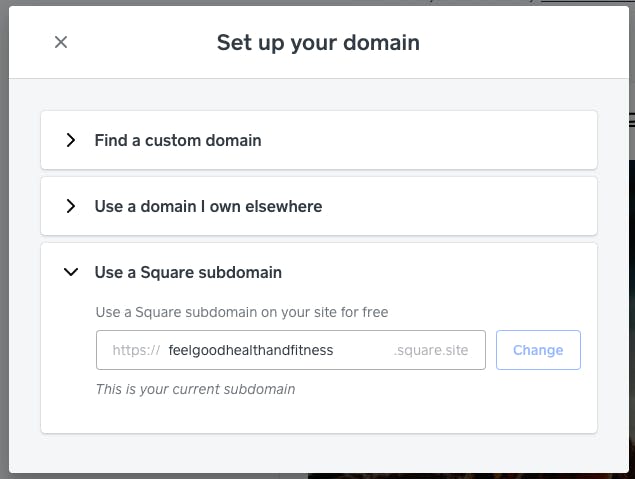Screen dimensions: 635x479
Task: Click the gray dialog body below the cards
Action: click(319, 453)
